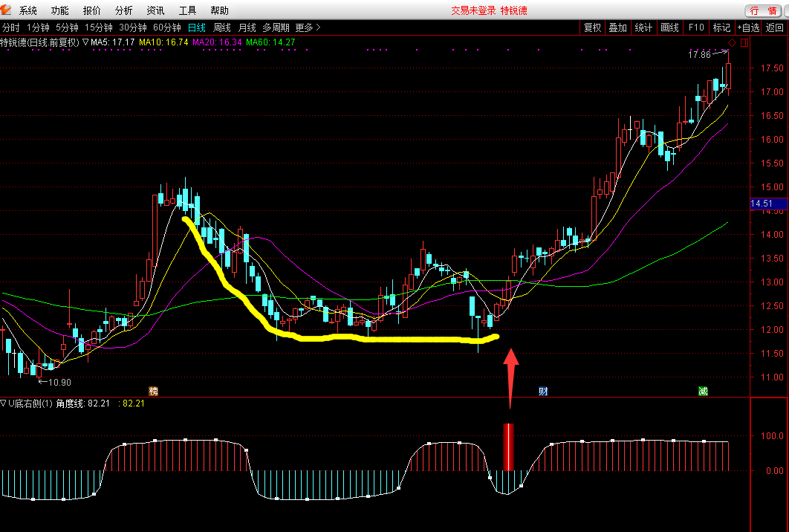Expand the triangle before U底右侧(1) indicator

(x=4, y=403)
